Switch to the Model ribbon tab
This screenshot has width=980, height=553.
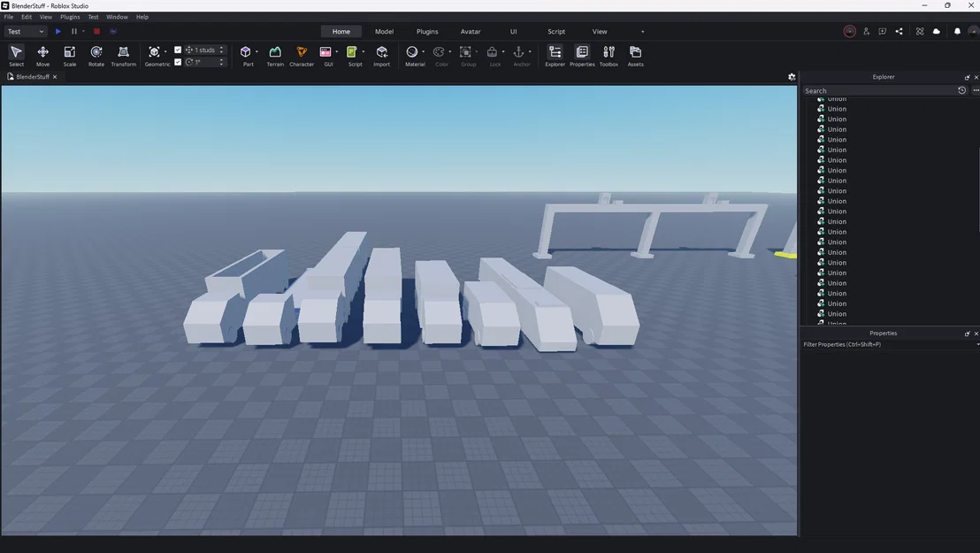pyautogui.click(x=384, y=31)
